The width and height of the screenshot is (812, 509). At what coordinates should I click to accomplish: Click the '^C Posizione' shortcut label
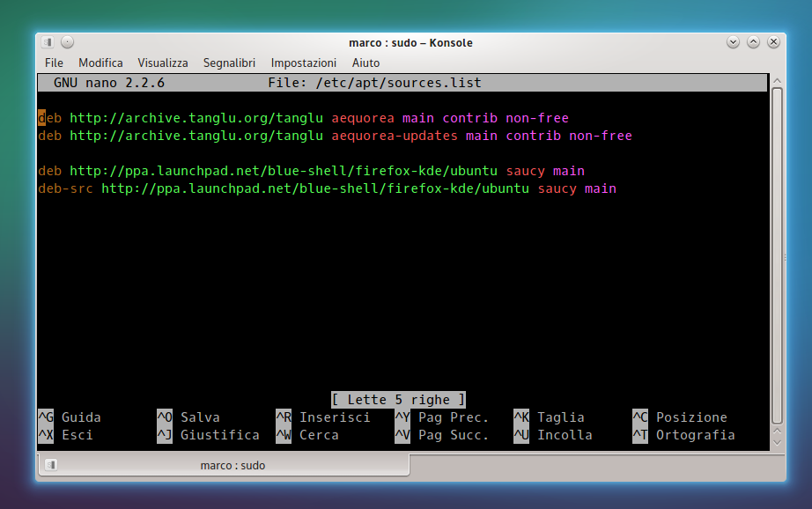tap(680, 417)
